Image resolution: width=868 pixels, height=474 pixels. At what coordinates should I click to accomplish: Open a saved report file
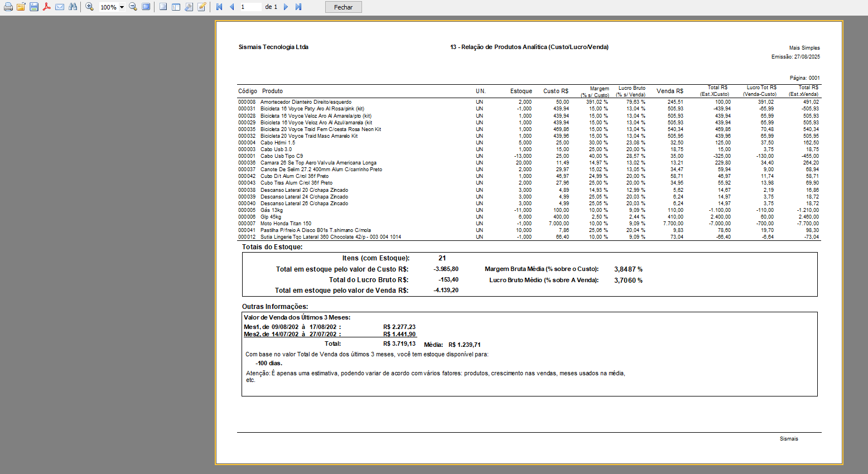click(21, 7)
